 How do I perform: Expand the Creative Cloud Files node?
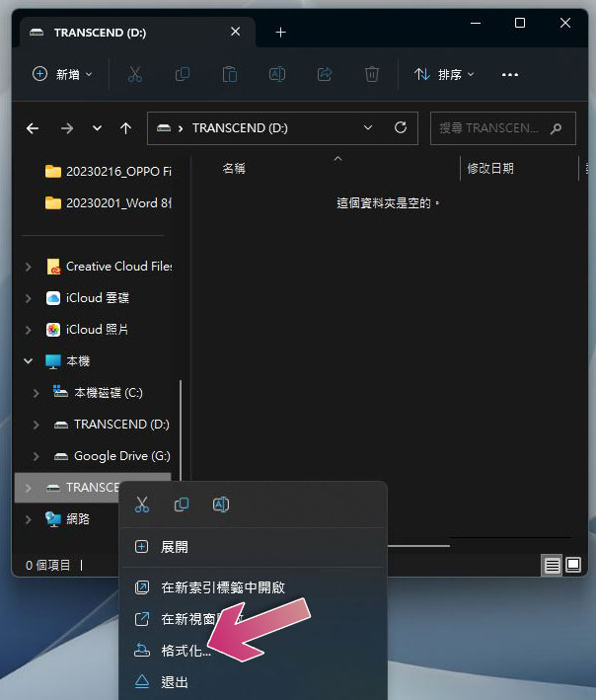(x=28, y=267)
